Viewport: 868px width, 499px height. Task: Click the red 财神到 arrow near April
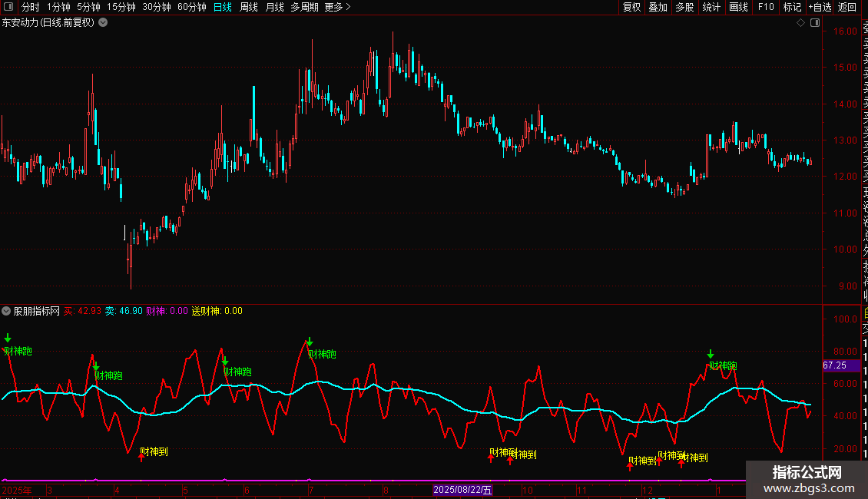(x=141, y=457)
